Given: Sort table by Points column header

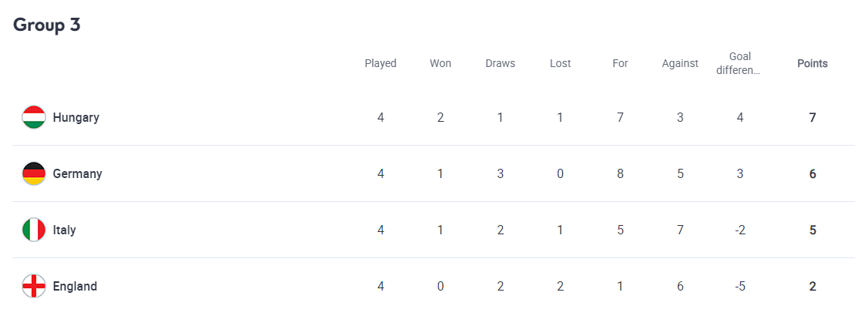Looking at the screenshot, I should 812,64.
